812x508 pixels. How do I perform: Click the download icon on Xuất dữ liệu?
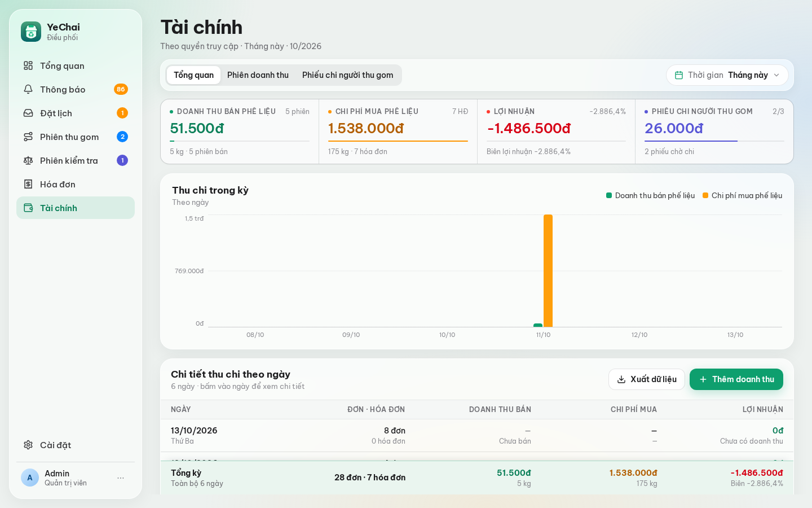pyautogui.click(x=621, y=379)
